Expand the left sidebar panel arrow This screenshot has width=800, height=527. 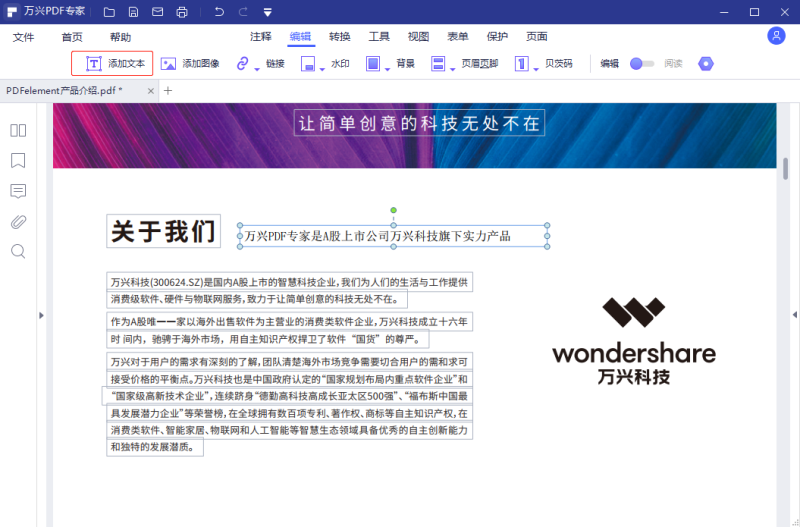(41, 315)
